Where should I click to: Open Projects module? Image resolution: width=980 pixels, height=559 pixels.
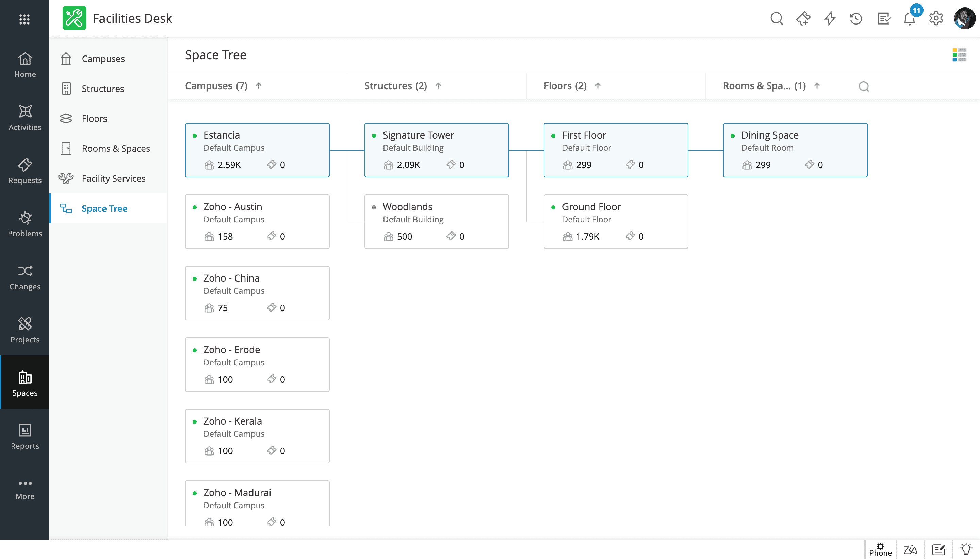24,330
